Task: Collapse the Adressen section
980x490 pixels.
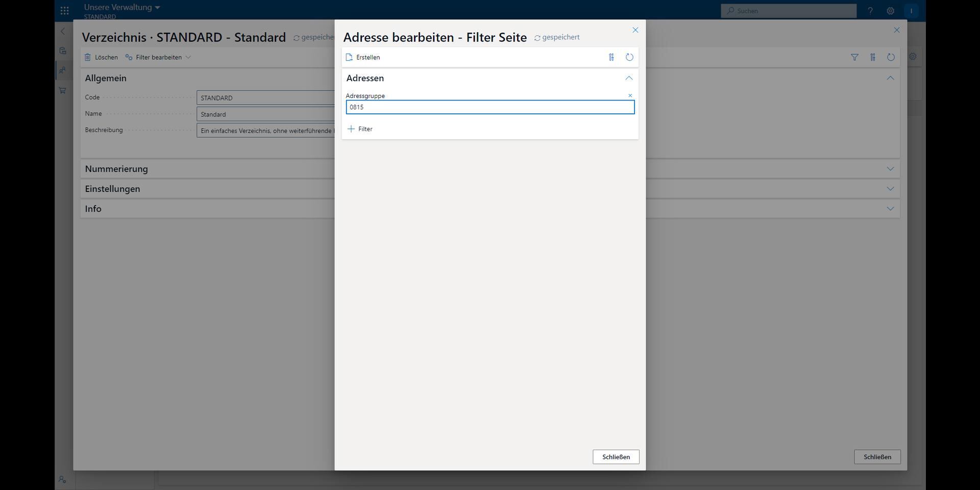Action: 629,78
